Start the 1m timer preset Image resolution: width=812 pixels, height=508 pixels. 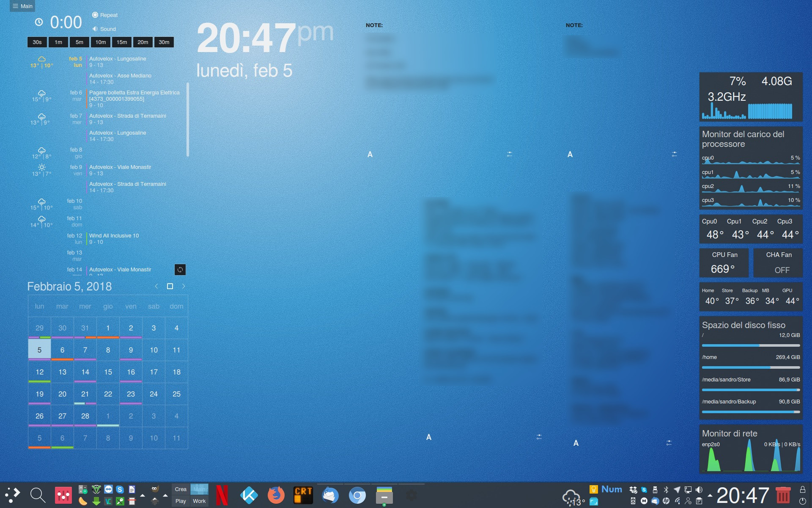[58, 42]
